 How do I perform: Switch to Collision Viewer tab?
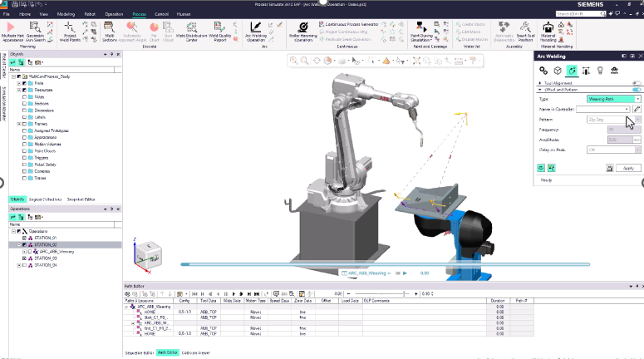(195, 353)
